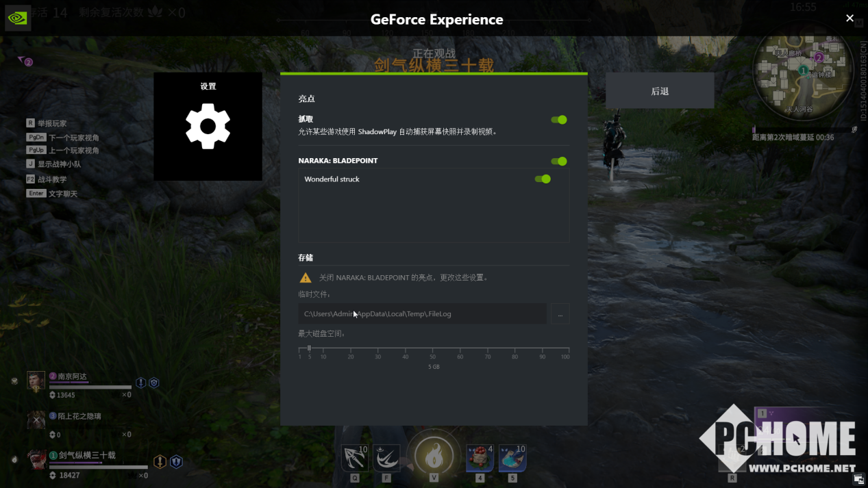
Task: Activate the flame ultimate icon V
Action: click(x=434, y=457)
